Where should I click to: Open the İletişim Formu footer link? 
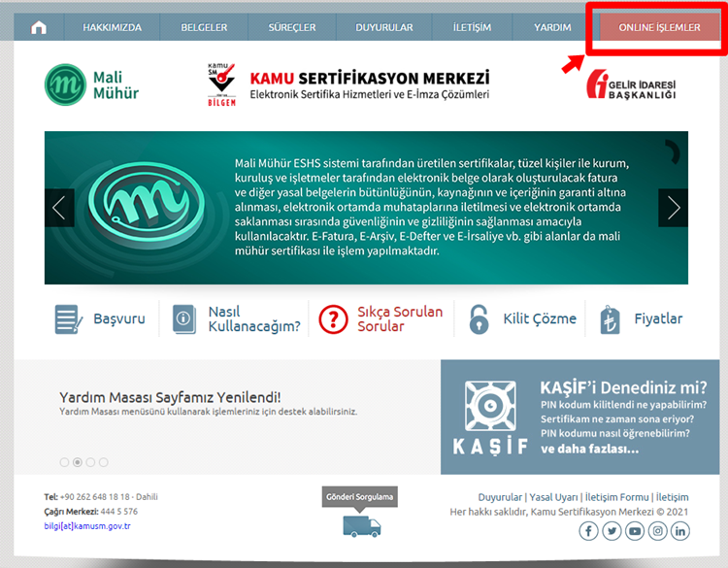[616, 497]
